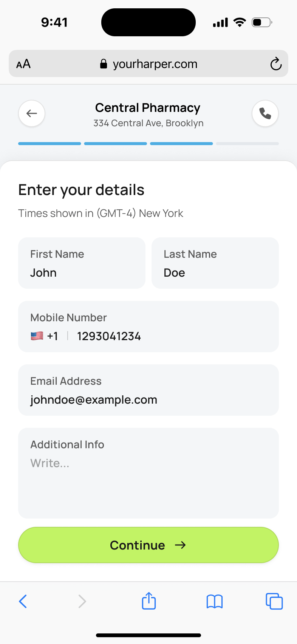297x644 pixels.
Task: Open Safari tabs overview icon
Action: click(x=274, y=601)
